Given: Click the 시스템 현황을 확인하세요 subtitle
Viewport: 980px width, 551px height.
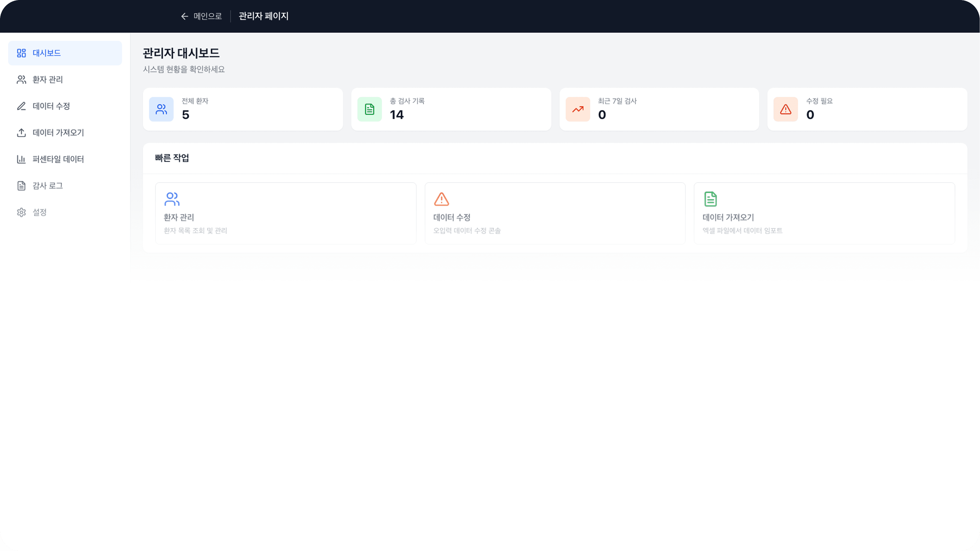Looking at the screenshot, I should tap(184, 70).
